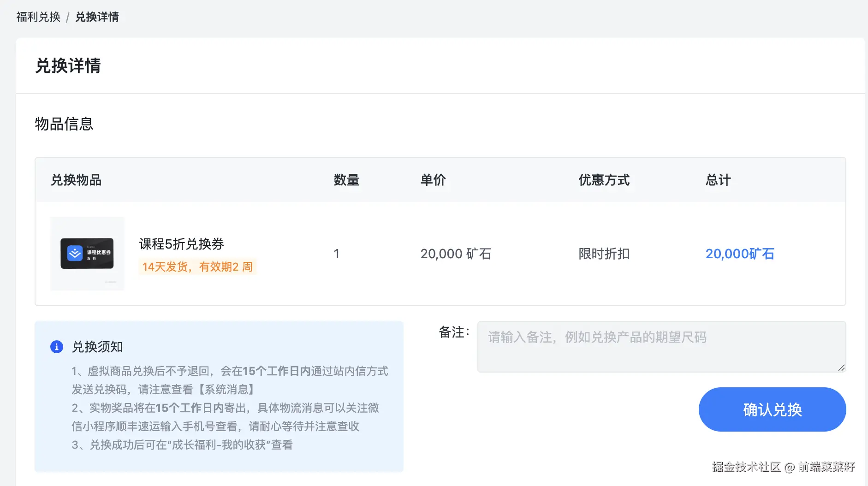Open the 福利兑换 breadcrumb link
This screenshot has width=868, height=486.
pyautogui.click(x=38, y=17)
